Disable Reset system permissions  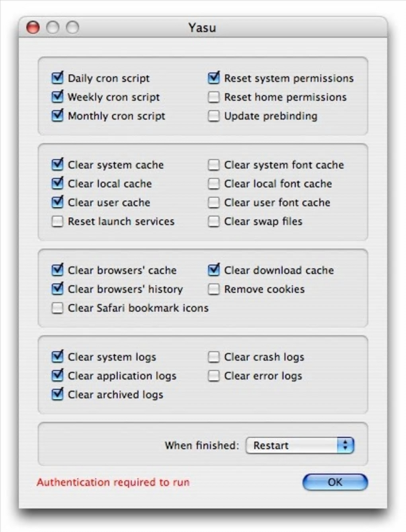[214, 78]
